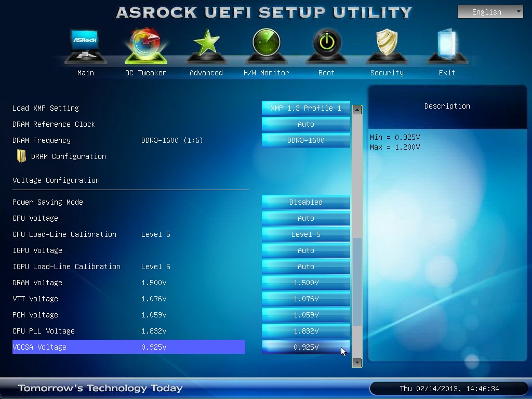
Task: Select the IGPU Voltage label
Action: pyautogui.click(x=37, y=250)
